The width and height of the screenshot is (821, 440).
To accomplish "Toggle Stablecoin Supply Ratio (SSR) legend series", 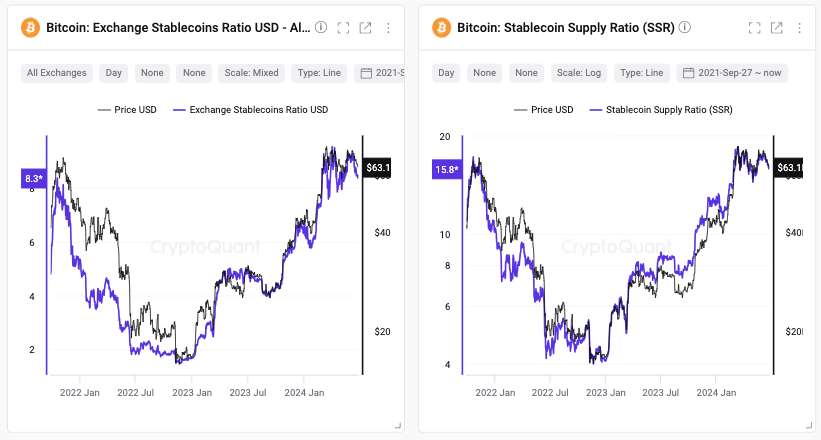I will [660, 109].
